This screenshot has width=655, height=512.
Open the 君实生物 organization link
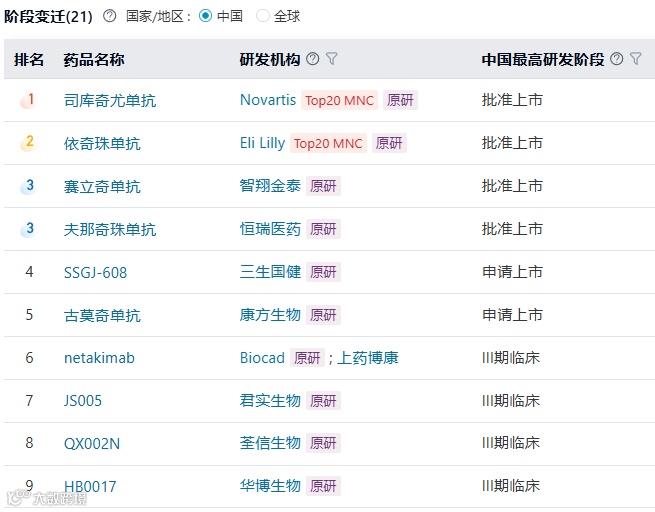click(270, 401)
